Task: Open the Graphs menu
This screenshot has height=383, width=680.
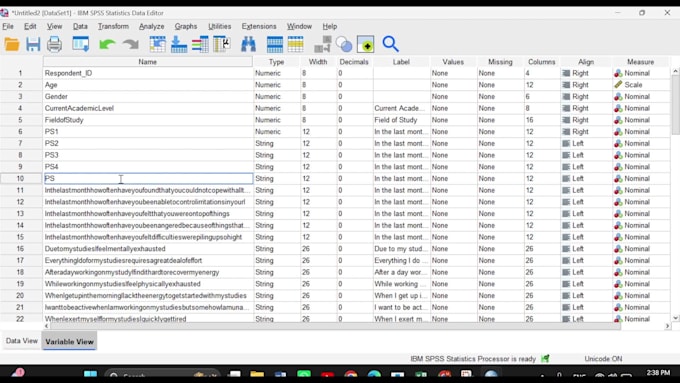Action: click(x=186, y=26)
